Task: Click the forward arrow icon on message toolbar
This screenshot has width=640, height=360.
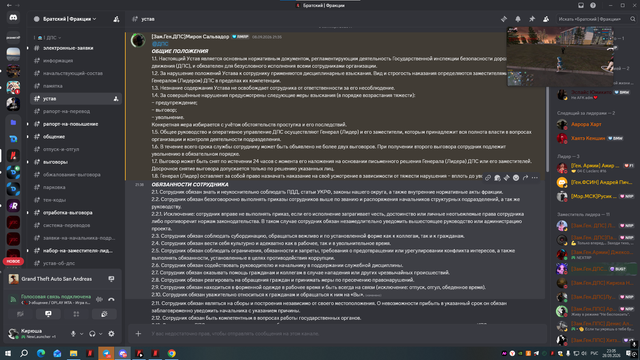Action: click(525, 178)
